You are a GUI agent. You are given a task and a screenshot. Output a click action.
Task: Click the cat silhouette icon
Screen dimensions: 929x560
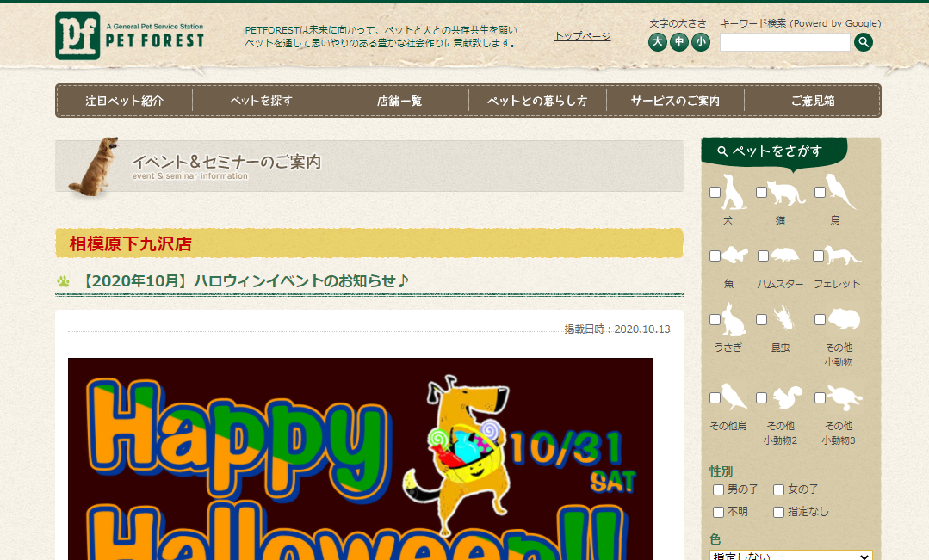click(x=786, y=193)
